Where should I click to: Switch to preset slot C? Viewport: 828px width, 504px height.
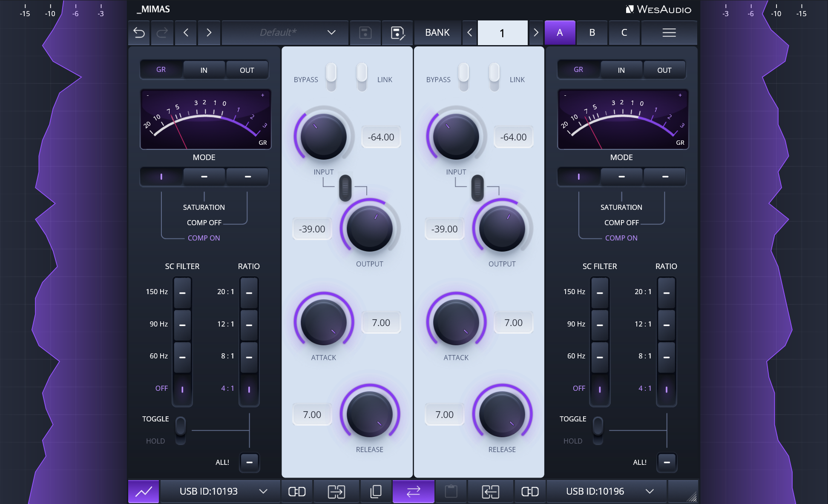tap(624, 33)
